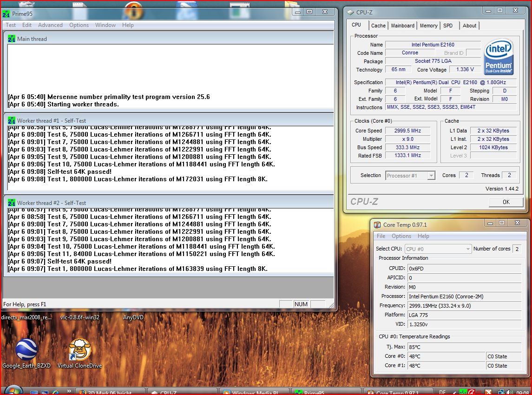
Task: Click the Bus Speed value 333.3 MHz
Action: [407, 147]
